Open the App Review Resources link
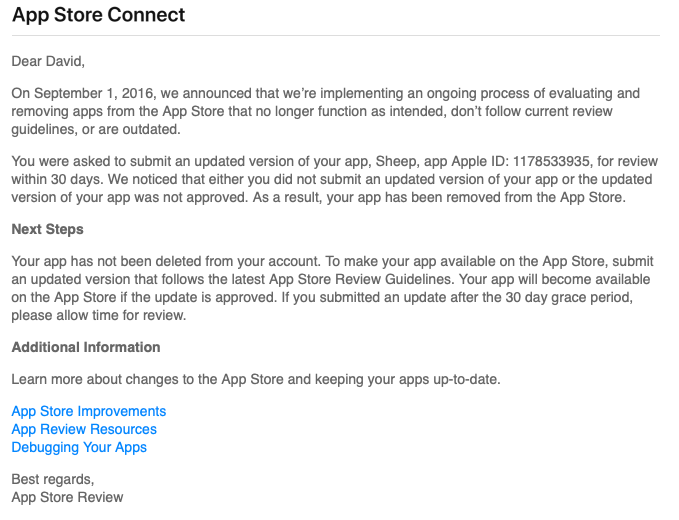Viewport: 679px width, 520px height. 84,429
